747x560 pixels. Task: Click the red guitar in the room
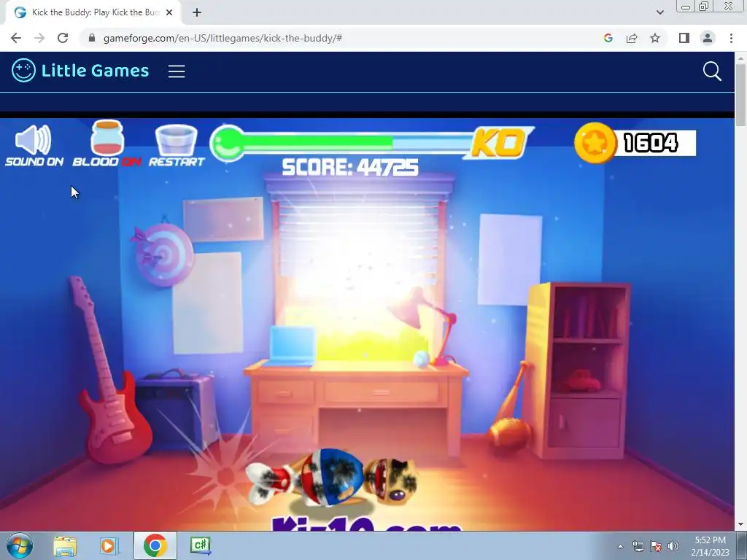[111, 370]
